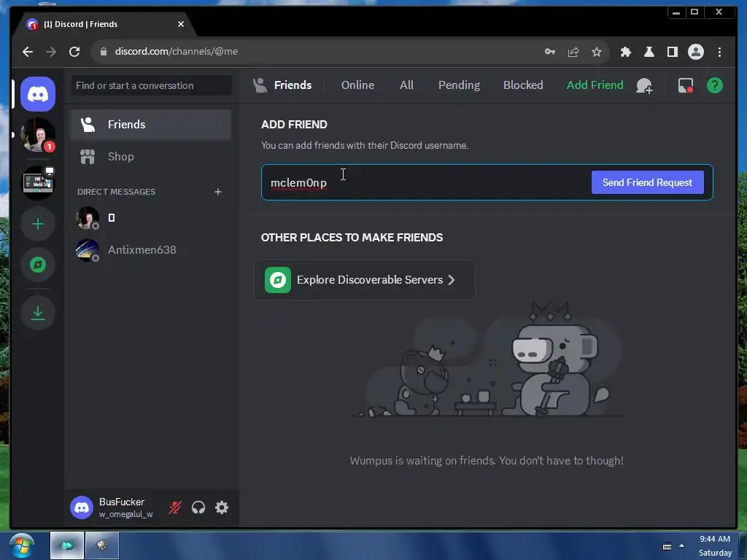Switch to the All friends tab
Image resolution: width=747 pixels, height=560 pixels.
point(406,85)
